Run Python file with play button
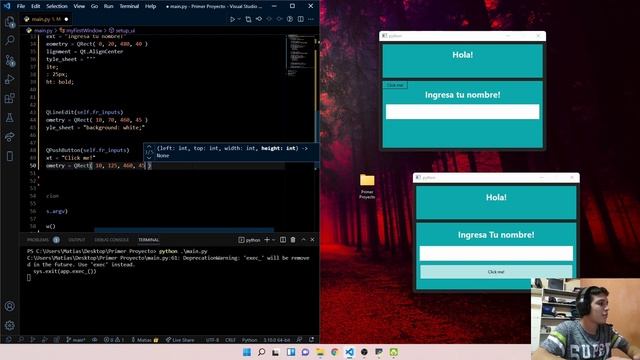The image size is (640, 360). (232, 19)
